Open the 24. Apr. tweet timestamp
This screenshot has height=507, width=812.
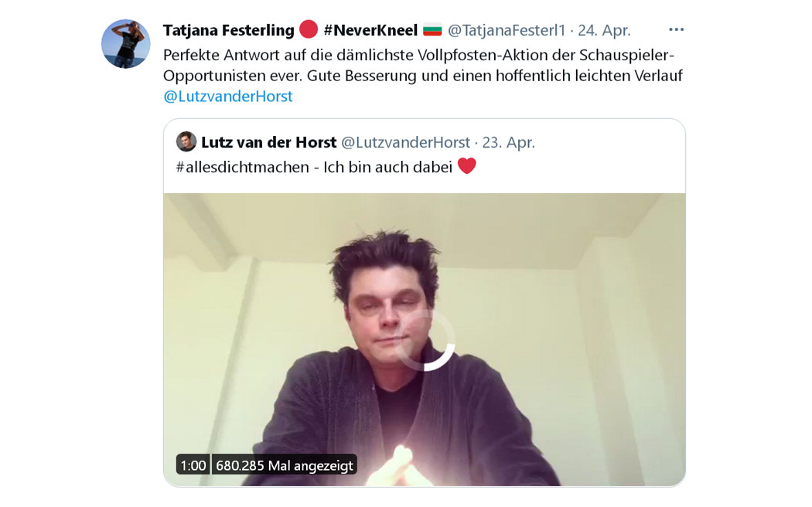(604, 30)
